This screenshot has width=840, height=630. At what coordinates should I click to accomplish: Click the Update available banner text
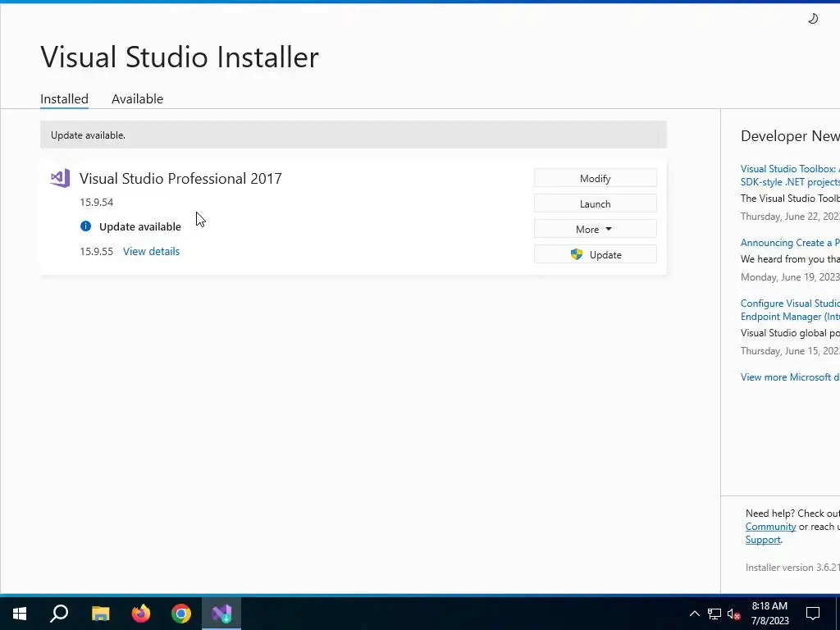[88, 135]
